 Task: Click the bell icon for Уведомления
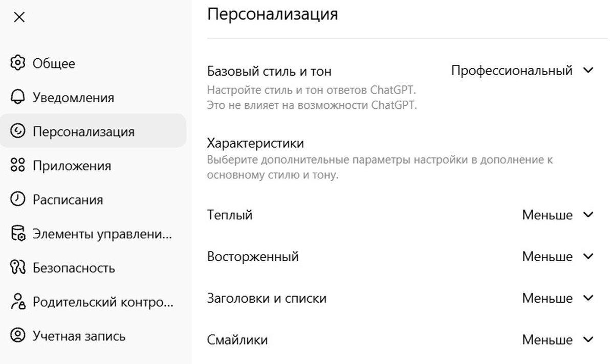coord(18,98)
